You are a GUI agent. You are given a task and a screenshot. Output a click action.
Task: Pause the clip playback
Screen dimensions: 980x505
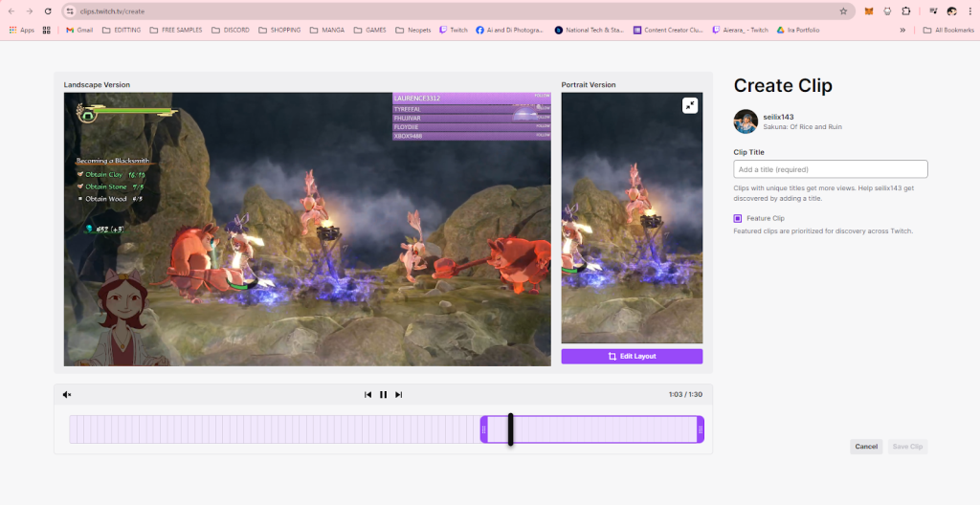click(x=383, y=394)
